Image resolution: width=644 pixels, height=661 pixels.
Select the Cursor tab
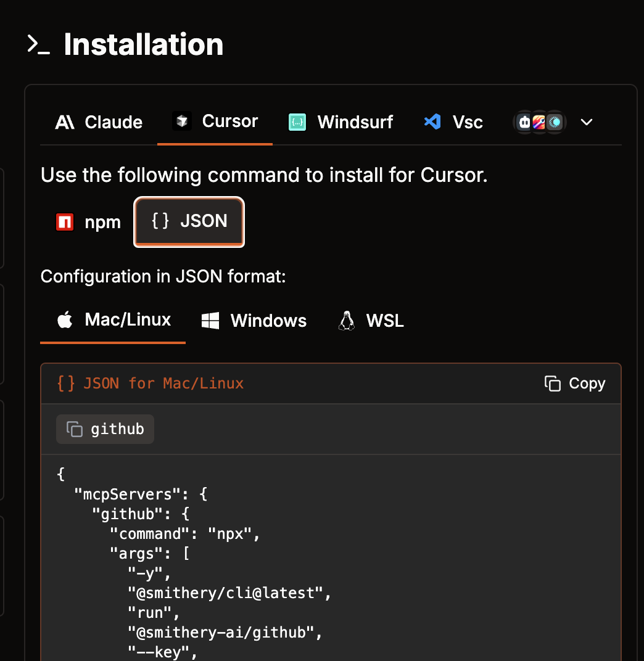coord(215,121)
